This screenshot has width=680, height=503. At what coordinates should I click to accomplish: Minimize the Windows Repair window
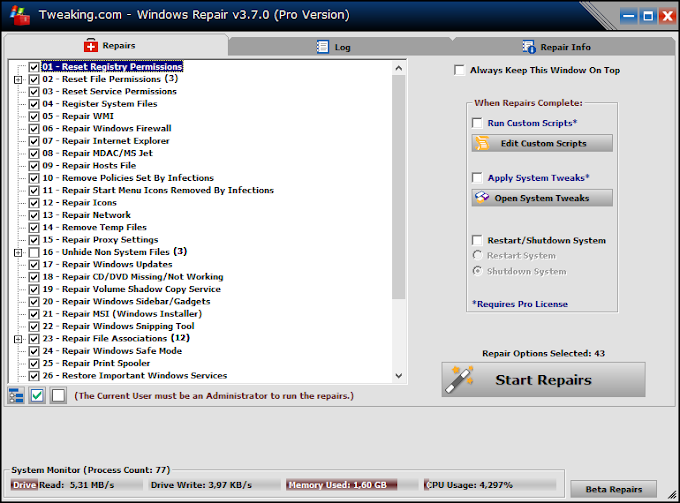[628, 16]
